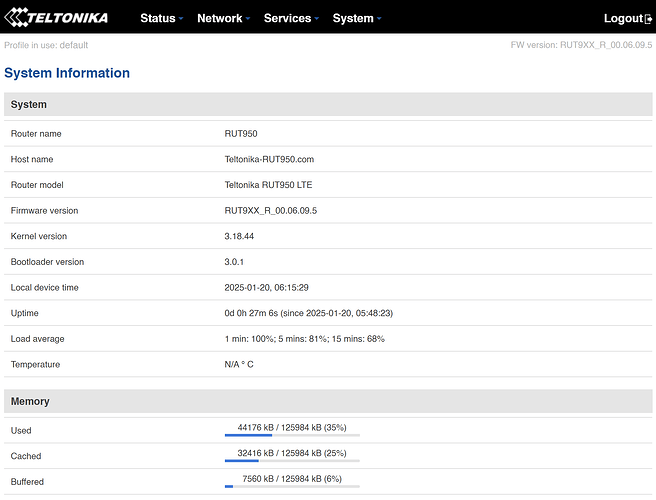Click the Used memory progress bar
This screenshot has width=656, height=500.
click(x=292, y=435)
